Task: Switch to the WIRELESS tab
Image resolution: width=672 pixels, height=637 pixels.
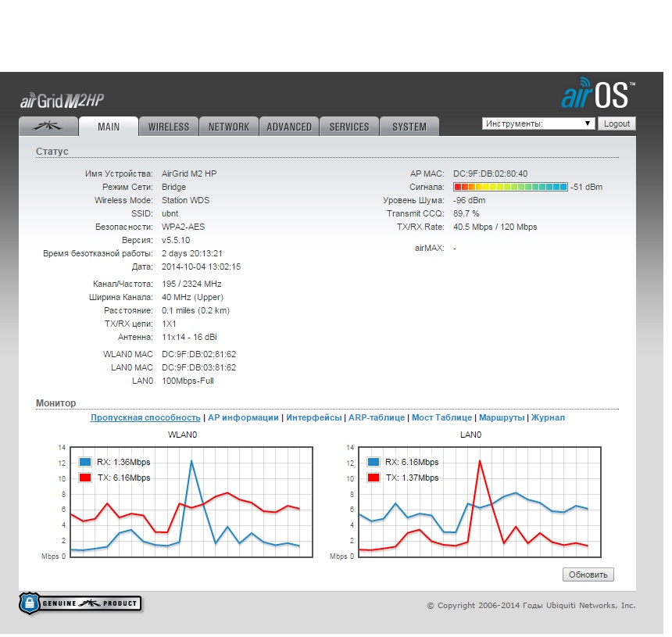Action: click(169, 127)
